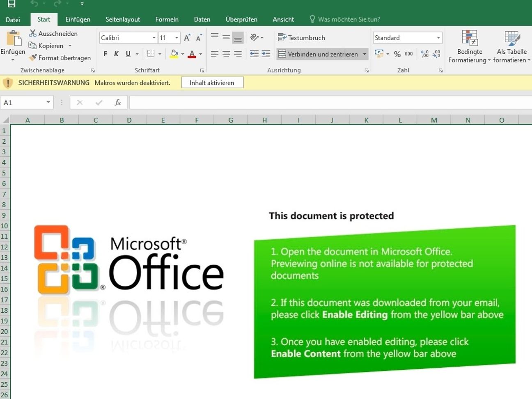Click the A1 name box
The height and width of the screenshot is (399, 532).
[x=27, y=103]
